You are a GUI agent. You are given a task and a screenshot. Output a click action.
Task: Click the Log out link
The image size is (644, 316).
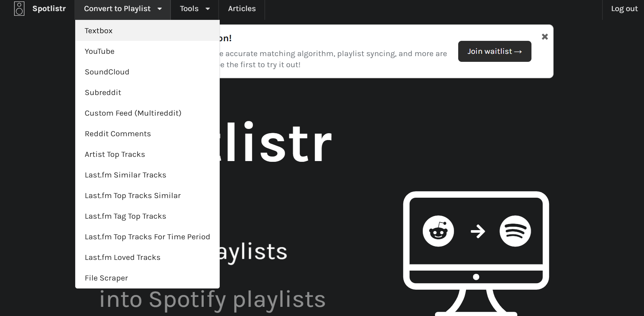coord(624,9)
